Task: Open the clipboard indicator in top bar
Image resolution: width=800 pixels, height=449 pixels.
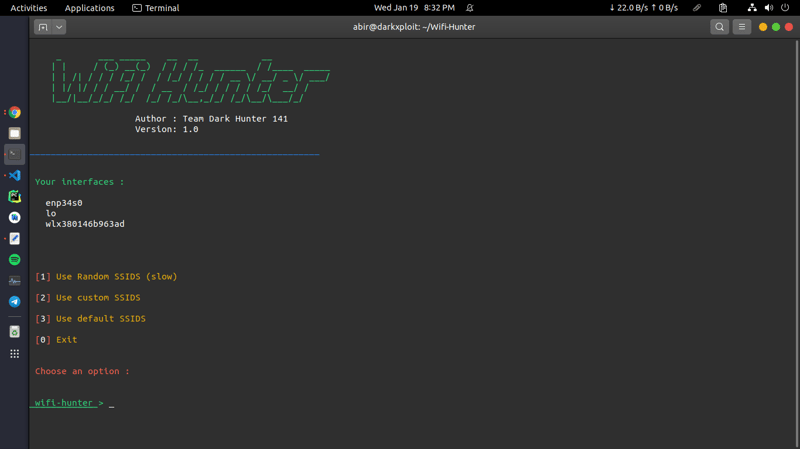Action: (x=723, y=8)
